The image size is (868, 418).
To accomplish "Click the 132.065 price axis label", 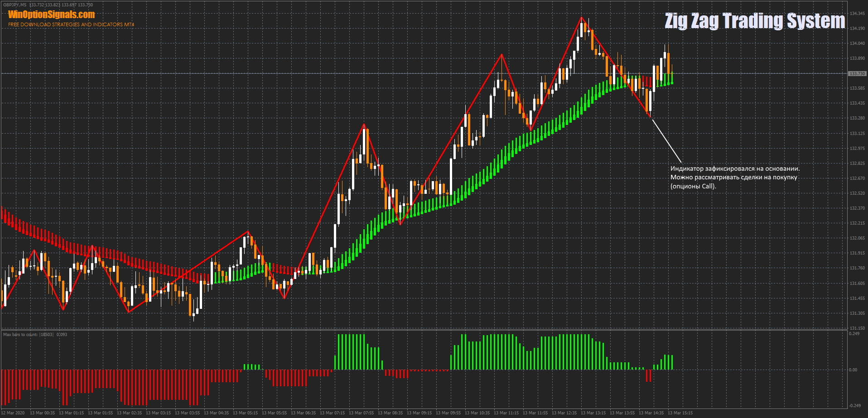I will coord(857,238).
